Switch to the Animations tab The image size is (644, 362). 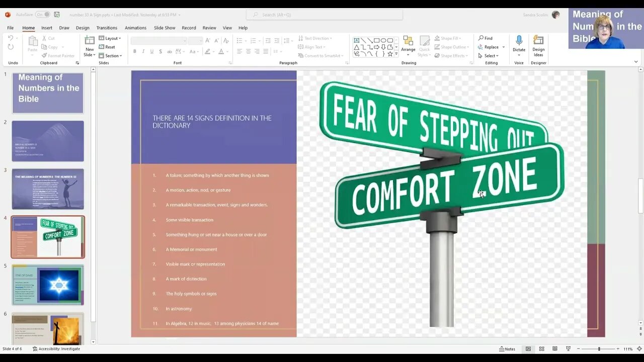pos(135,28)
